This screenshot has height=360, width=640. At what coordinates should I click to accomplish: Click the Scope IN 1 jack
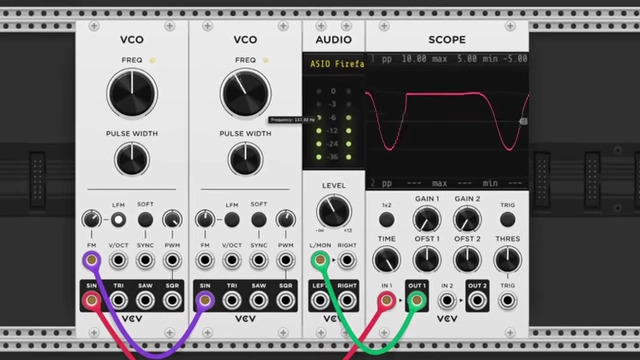[x=387, y=300]
